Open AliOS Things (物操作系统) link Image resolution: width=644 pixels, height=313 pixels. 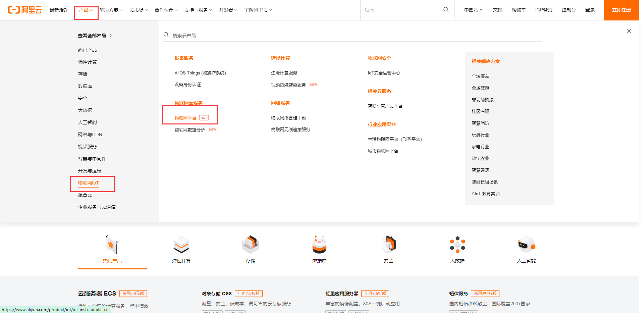tap(200, 73)
